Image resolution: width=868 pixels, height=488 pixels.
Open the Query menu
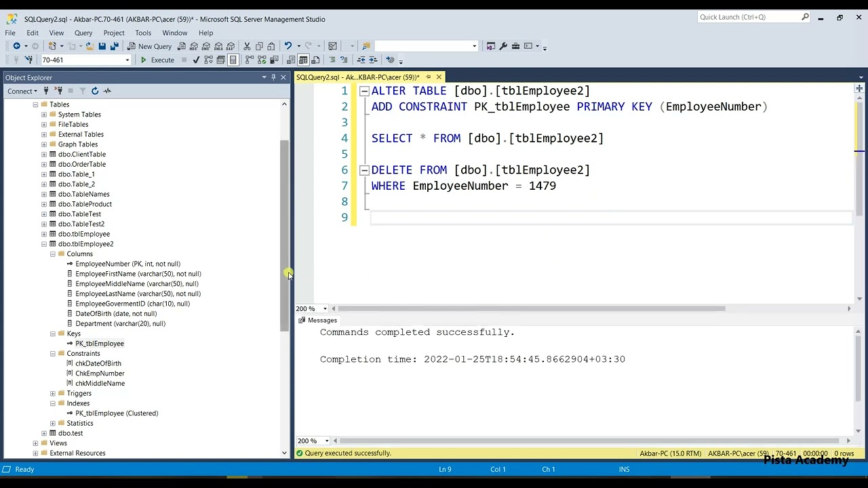click(83, 33)
